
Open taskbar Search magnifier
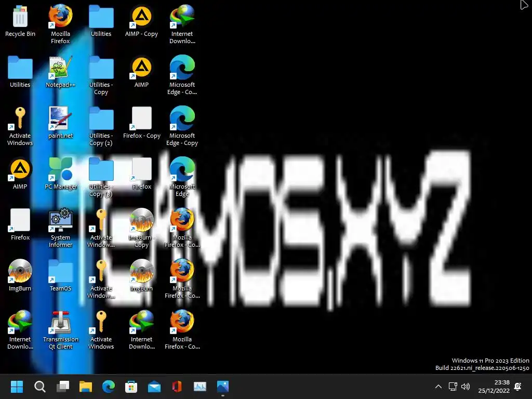[x=39, y=387]
